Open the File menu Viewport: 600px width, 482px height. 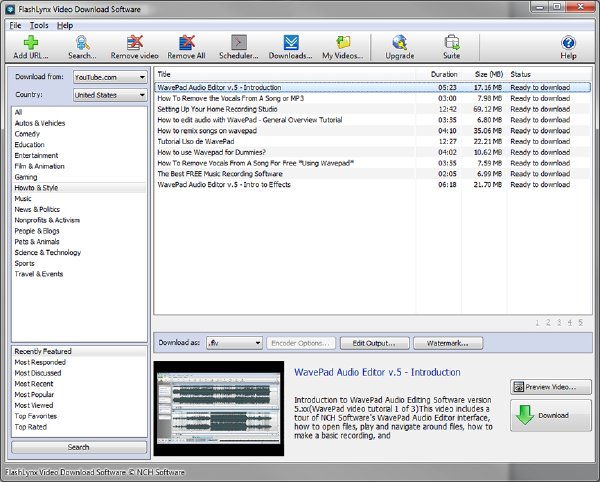(x=15, y=25)
